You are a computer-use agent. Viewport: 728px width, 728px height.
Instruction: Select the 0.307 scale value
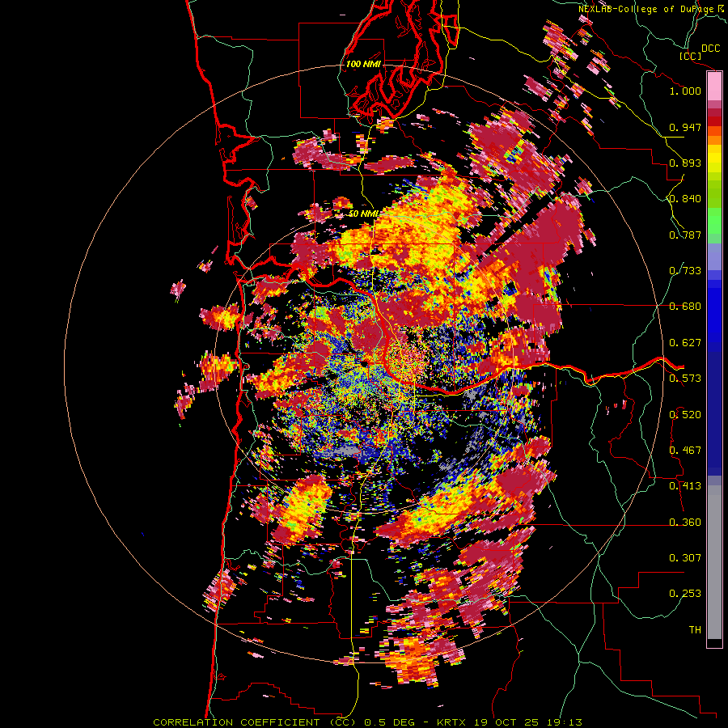pos(685,558)
